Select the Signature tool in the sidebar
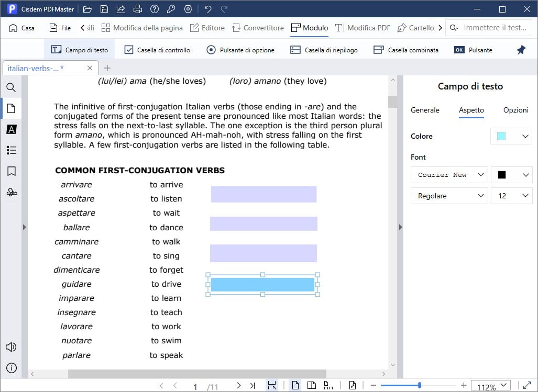The width and height of the screenshot is (538, 392). pos(11,192)
